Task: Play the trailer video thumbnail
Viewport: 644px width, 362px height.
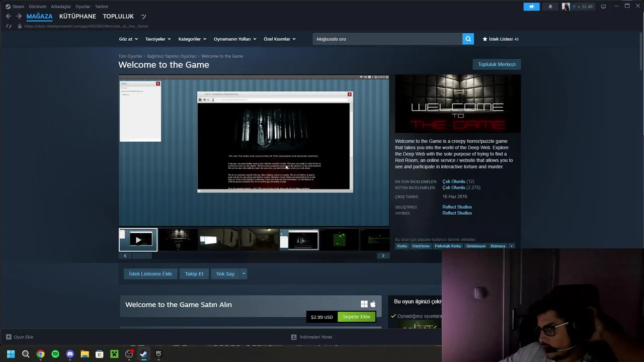Action: (x=138, y=240)
